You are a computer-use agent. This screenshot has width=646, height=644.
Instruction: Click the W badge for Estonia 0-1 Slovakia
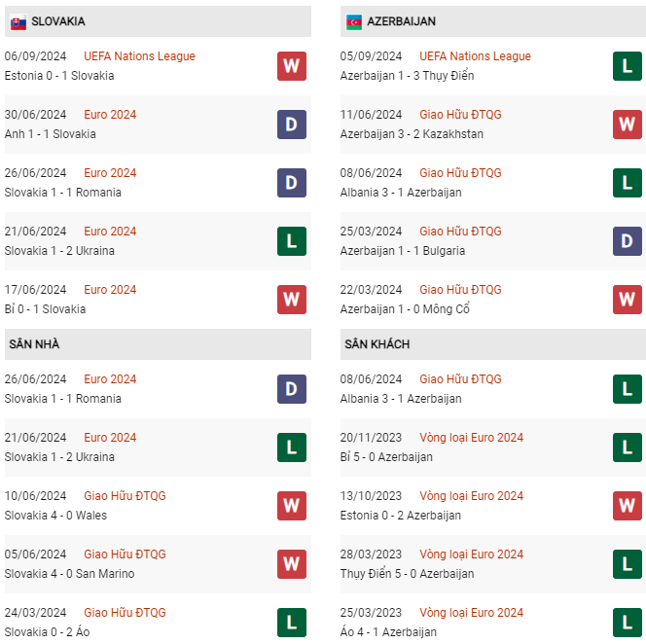(x=292, y=66)
